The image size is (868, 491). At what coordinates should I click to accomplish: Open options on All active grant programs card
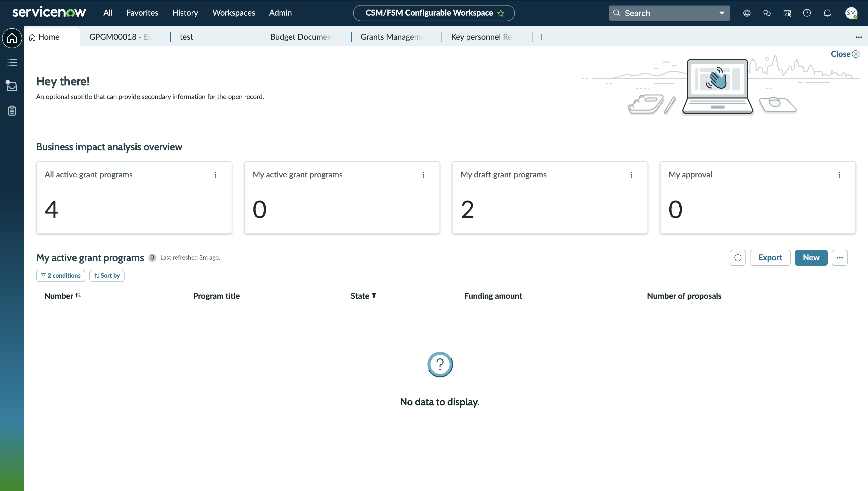216,175
